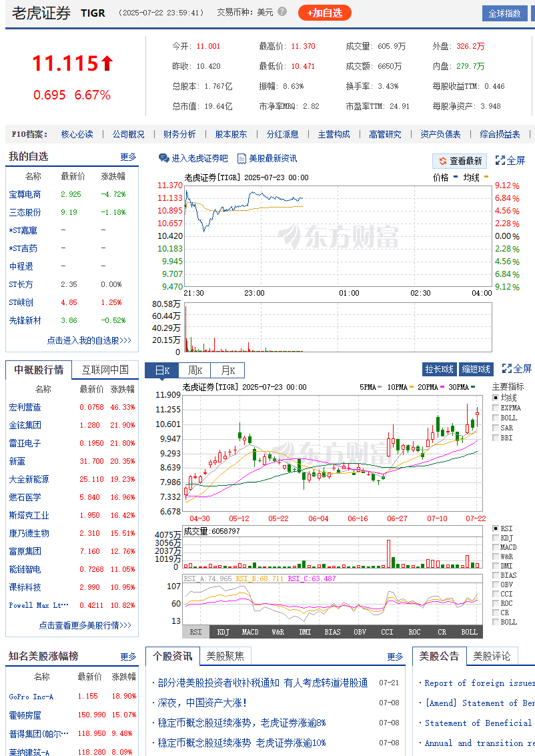Click the 均线 orange legend swatch
The image size is (535, 756).
pos(486,177)
